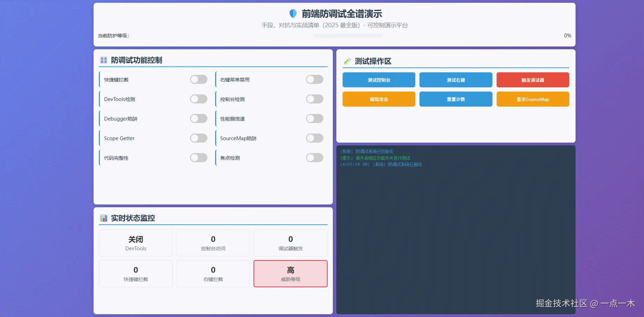Turn on the Scope Getter switch
Viewport: 644px width, 317px height.
198,138
